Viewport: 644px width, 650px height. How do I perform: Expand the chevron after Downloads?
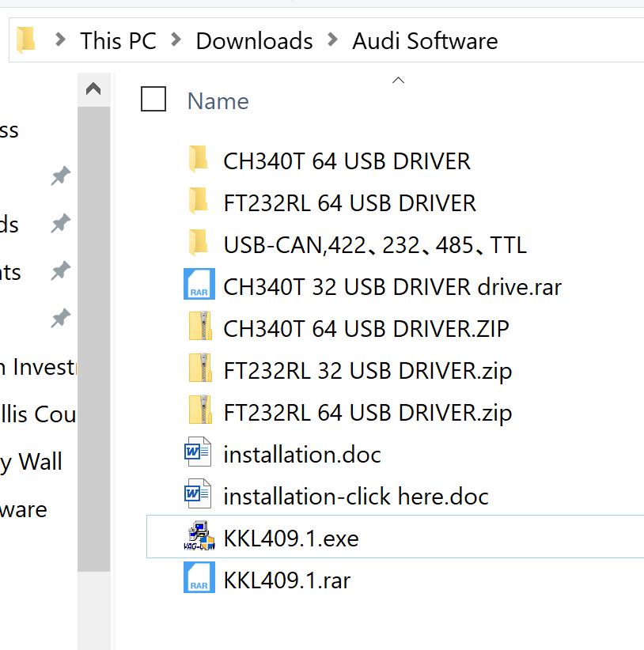[332, 40]
